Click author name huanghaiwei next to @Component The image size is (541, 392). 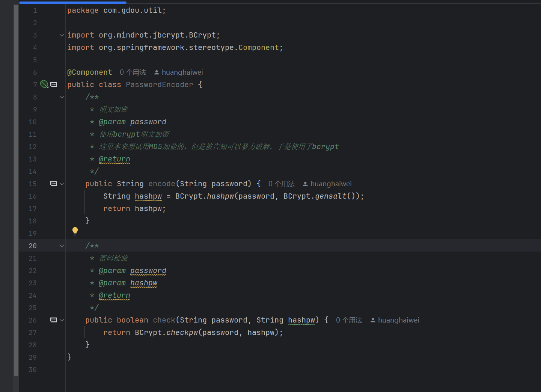coord(182,72)
